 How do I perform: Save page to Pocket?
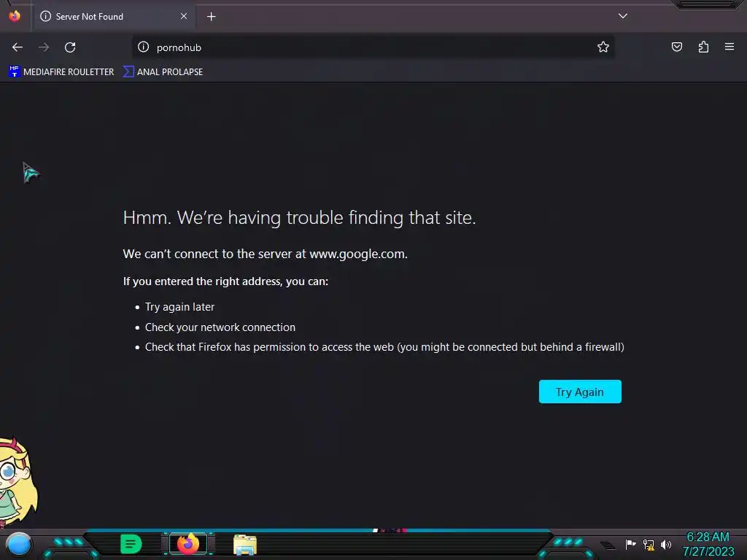[677, 47]
